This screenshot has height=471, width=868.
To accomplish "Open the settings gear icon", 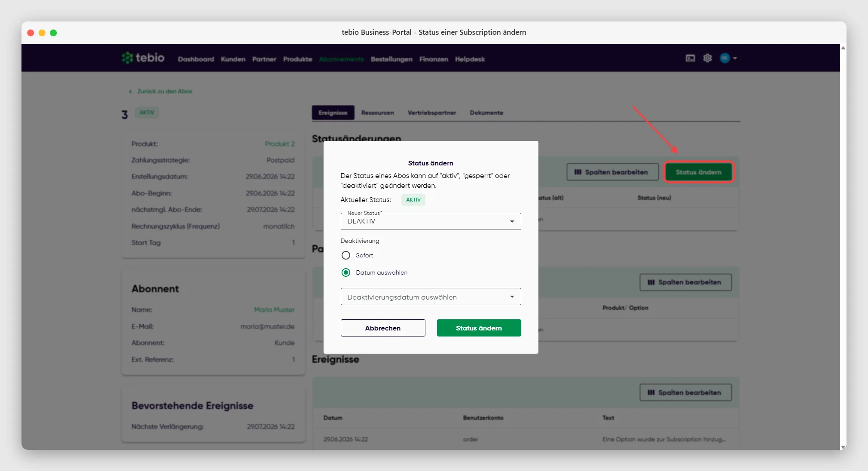I will pos(707,58).
